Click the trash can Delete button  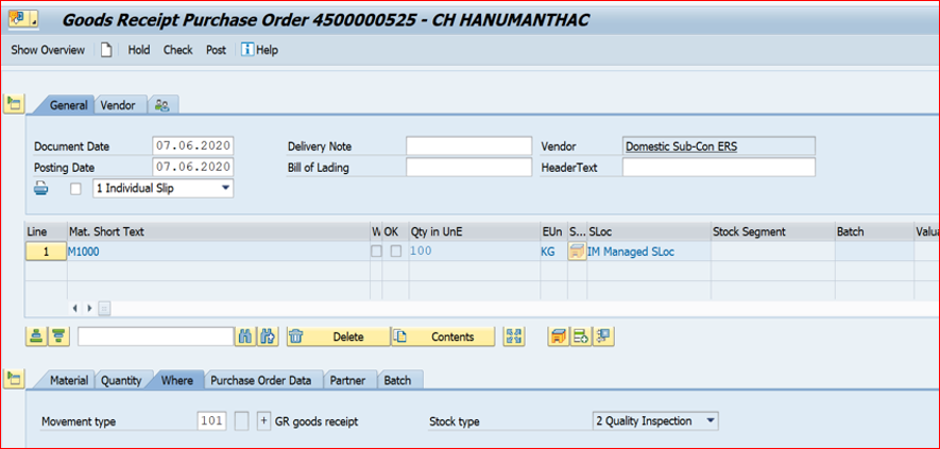coord(338,337)
